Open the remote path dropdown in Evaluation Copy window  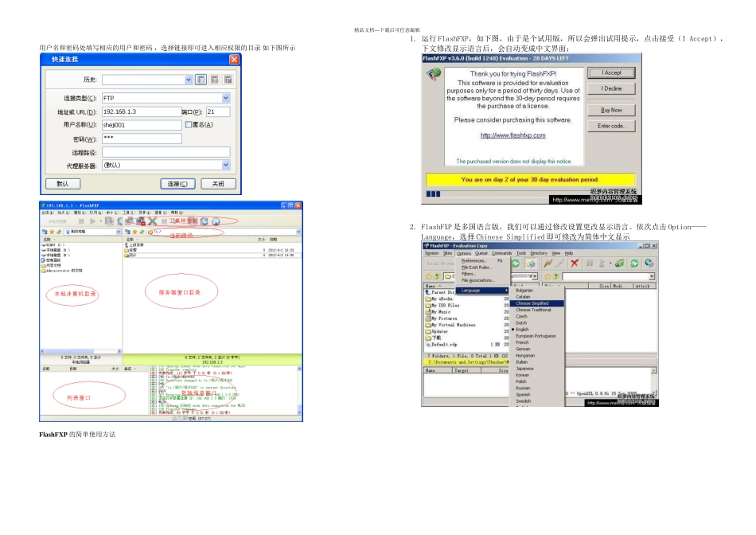point(652,276)
